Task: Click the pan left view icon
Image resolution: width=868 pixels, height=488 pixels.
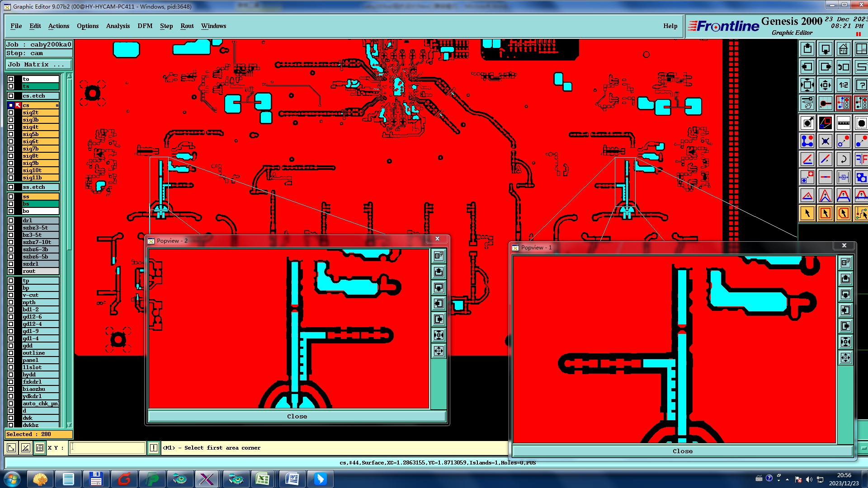Action: [x=807, y=67]
